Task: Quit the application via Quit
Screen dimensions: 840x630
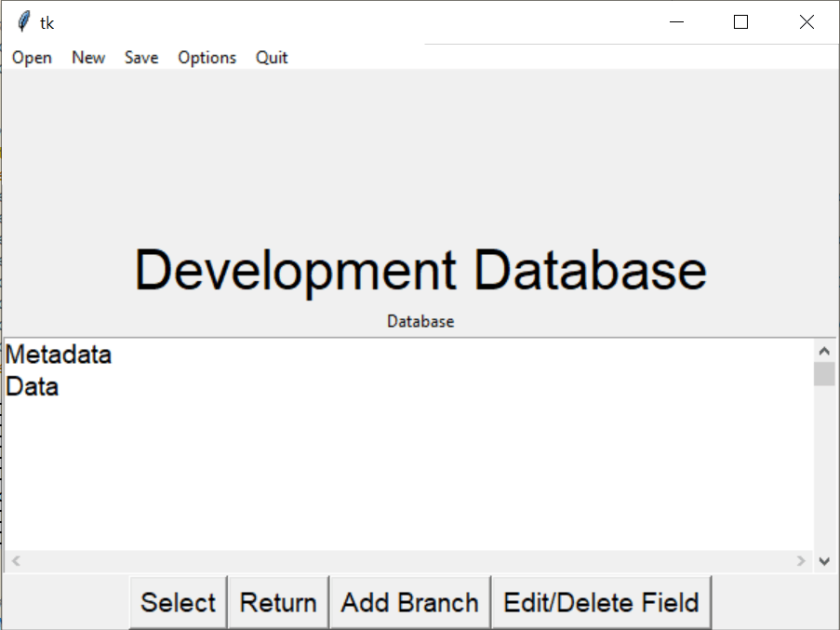Action: coord(271,58)
